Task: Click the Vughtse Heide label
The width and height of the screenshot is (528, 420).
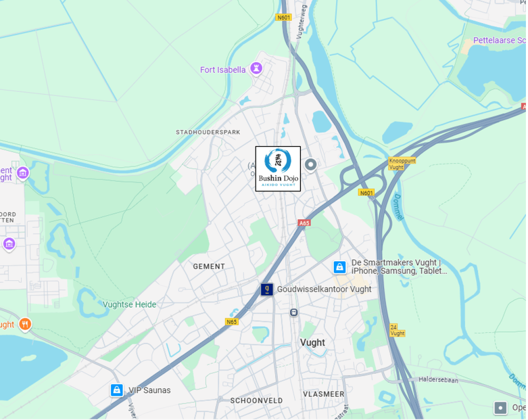Action: 130,304
